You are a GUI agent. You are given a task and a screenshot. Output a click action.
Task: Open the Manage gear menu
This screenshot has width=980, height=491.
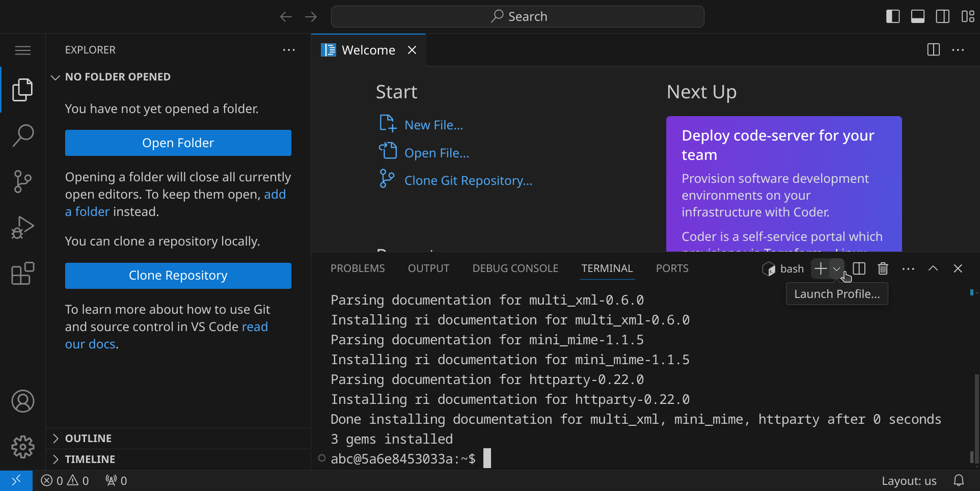point(22,447)
